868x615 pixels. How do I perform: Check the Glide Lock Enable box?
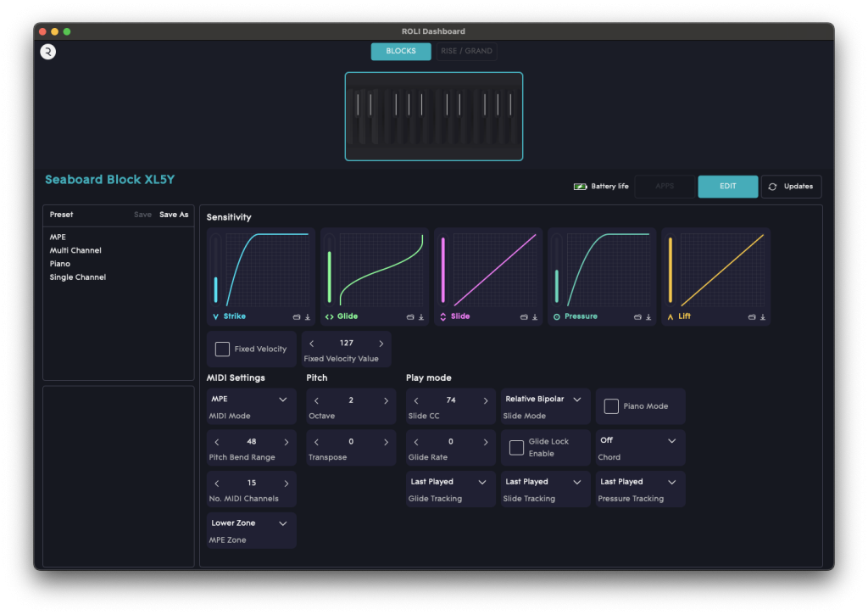click(x=516, y=447)
